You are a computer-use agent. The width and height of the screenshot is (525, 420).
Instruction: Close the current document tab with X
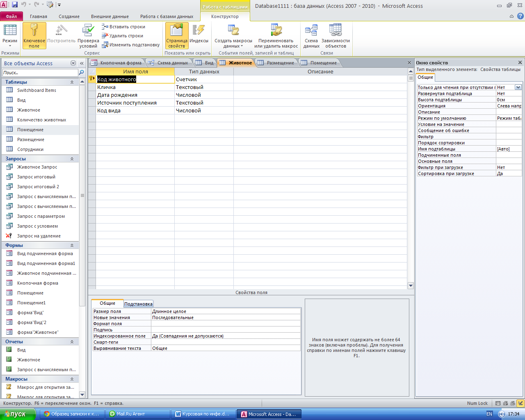409,63
